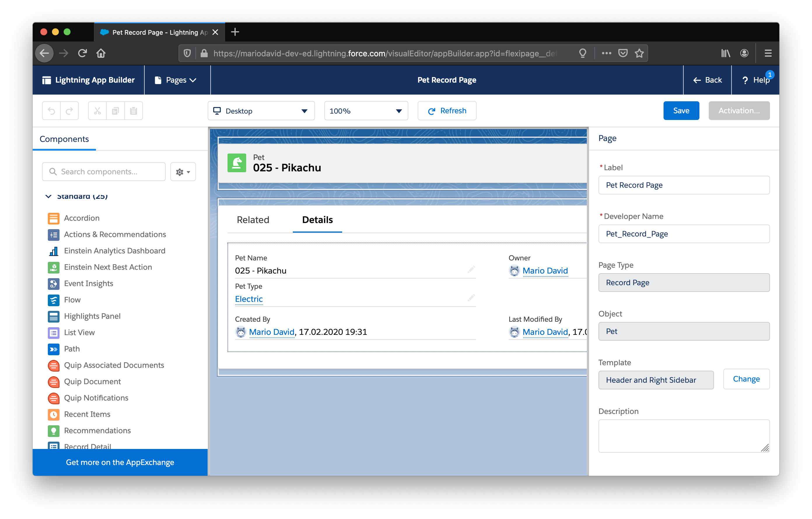Select the Recent Items component icon
The image size is (812, 519).
tap(54, 414)
